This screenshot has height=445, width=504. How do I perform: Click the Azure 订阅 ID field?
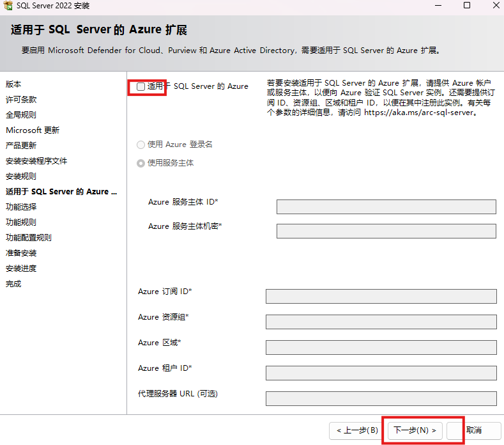click(381, 296)
